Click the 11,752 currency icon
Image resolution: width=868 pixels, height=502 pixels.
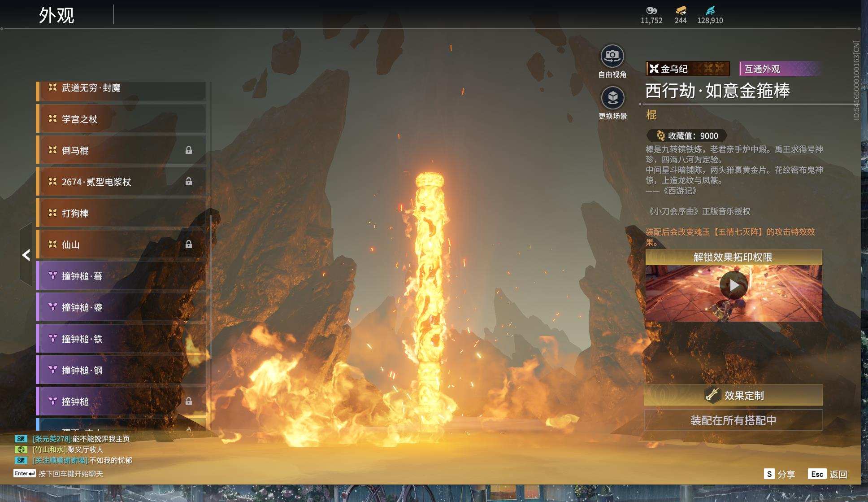pos(651,10)
